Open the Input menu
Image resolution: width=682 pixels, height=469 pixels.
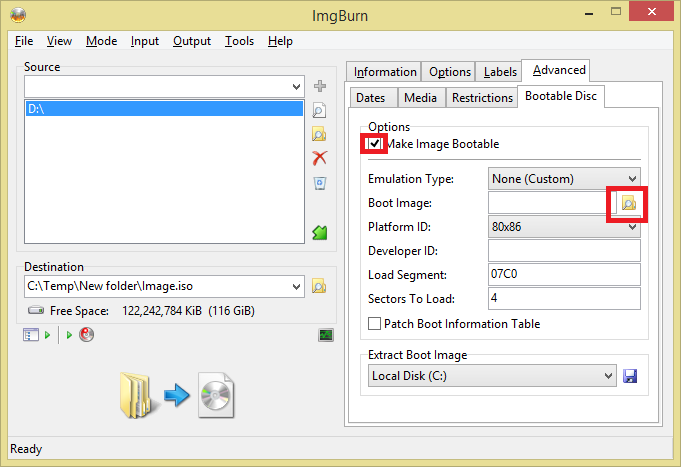(x=145, y=41)
